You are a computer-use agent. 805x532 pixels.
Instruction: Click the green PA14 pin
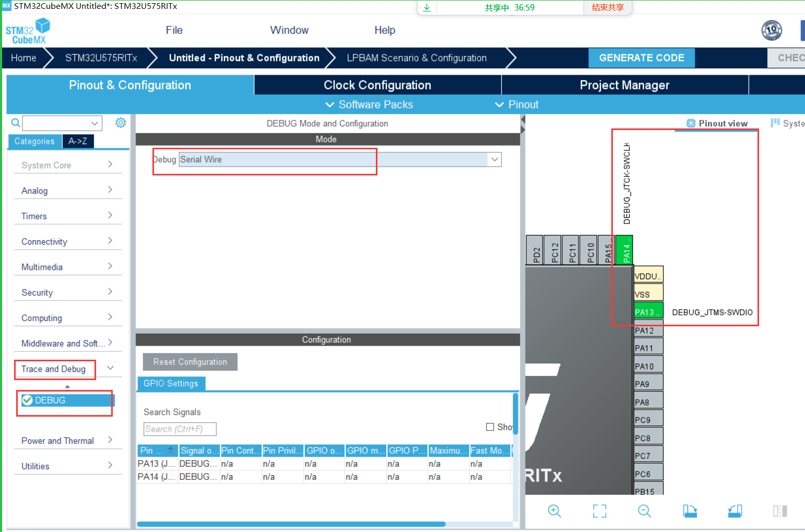click(x=624, y=250)
